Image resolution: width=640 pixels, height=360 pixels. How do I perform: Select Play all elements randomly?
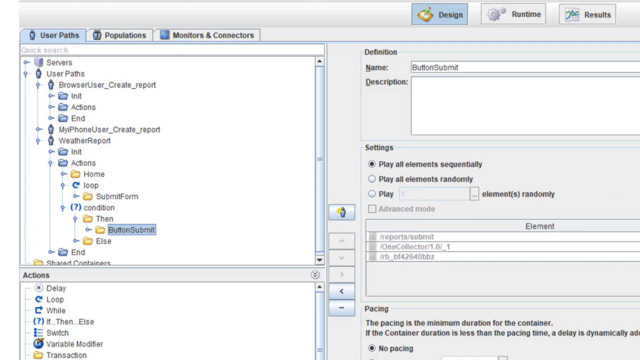point(372,179)
